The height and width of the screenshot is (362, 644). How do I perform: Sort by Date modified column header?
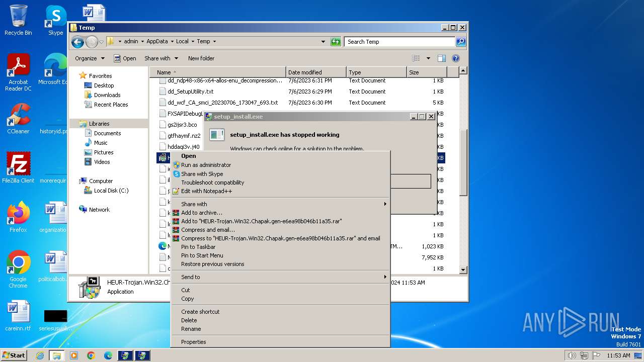point(316,72)
